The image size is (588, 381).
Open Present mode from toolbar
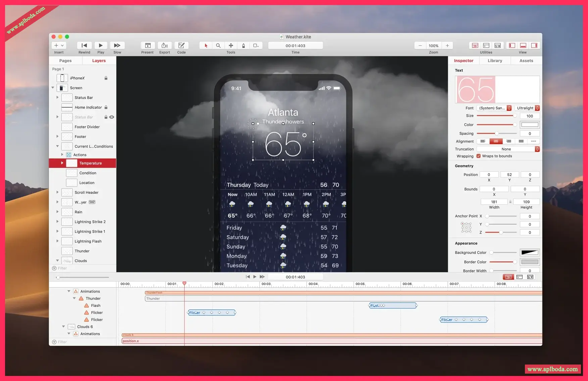click(148, 45)
